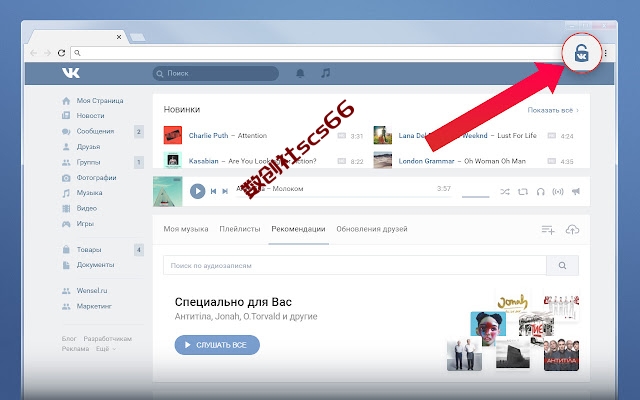Screen dimensions: 640x400
Task: Click the VK unlock extension icon
Action: pyautogui.click(x=582, y=53)
